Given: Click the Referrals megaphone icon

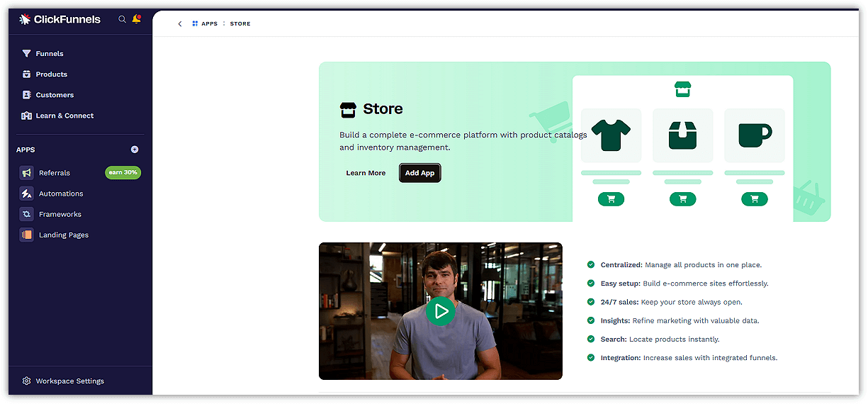Looking at the screenshot, I should coord(26,173).
